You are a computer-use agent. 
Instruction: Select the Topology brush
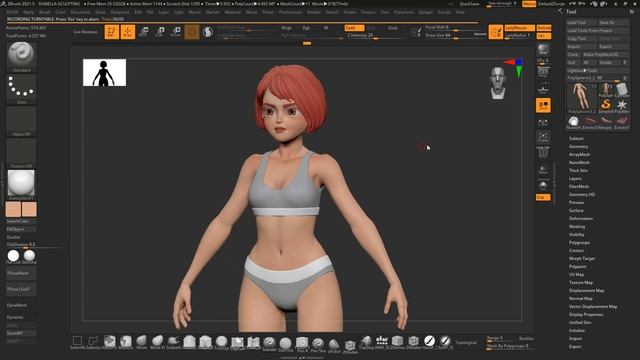coord(366,342)
